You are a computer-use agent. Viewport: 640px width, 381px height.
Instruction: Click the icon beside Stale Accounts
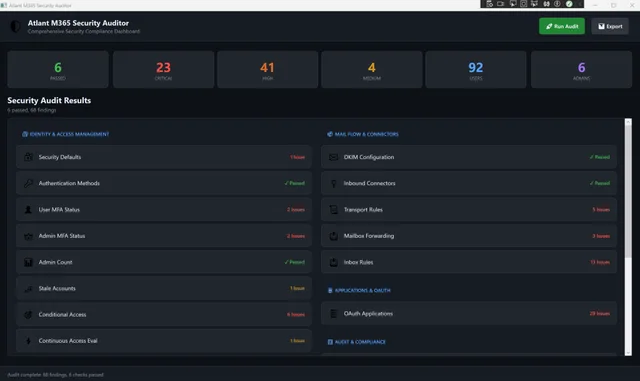(x=28, y=289)
